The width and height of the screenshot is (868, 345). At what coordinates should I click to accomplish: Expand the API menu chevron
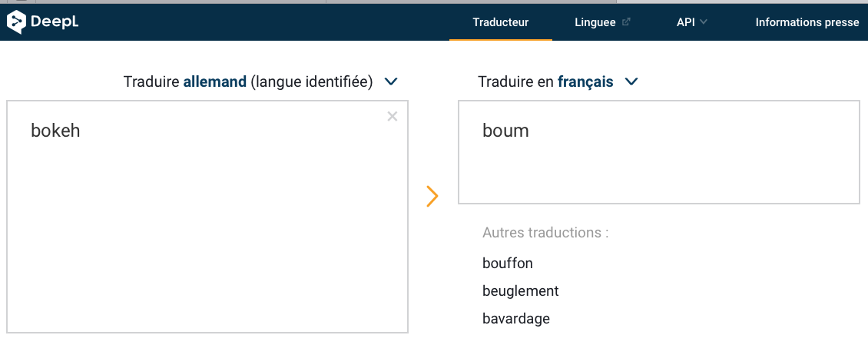(704, 22)
